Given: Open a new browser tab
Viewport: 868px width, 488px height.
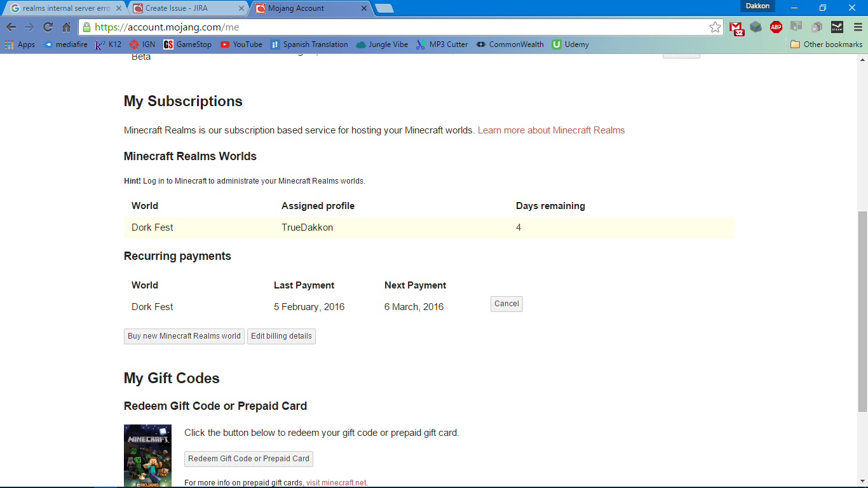Looking at the screenshot, I should tap(384, 8).
